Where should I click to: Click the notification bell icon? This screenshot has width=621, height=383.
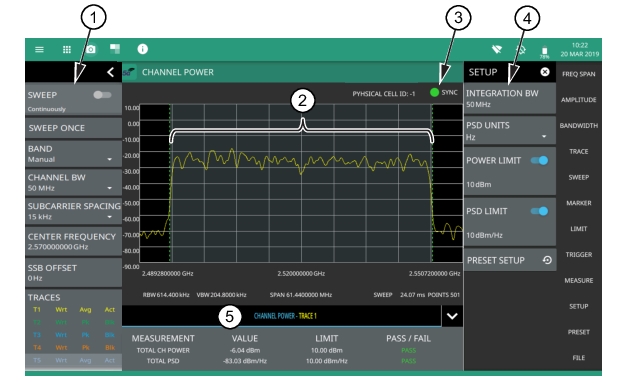coord(521,50)
